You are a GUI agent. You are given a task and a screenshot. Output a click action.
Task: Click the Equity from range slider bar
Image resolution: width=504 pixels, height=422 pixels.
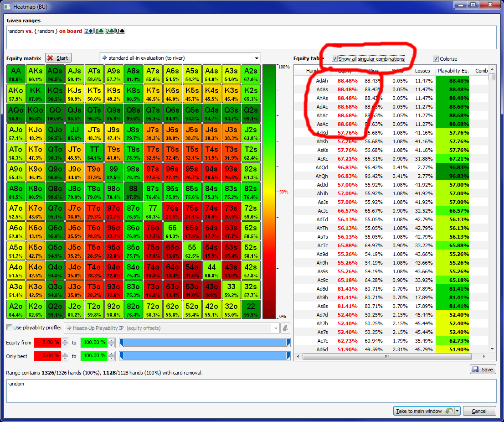tap(205, 343)
